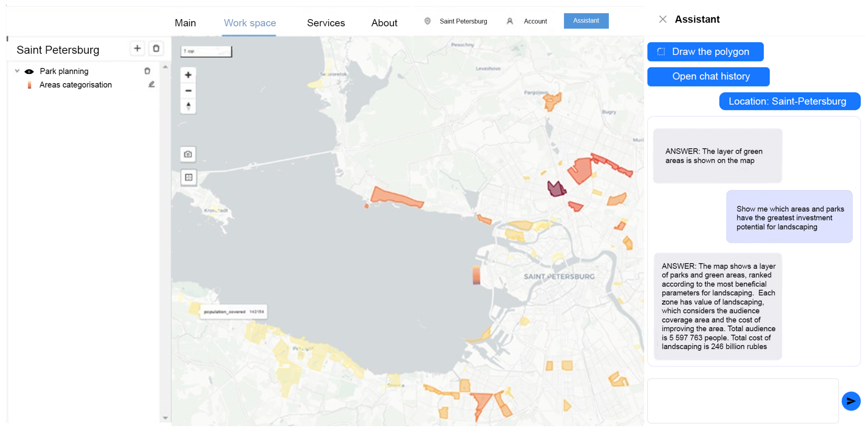Remove the Park planning layer
This screenshot has width=868, height=433.
[147, 71]
